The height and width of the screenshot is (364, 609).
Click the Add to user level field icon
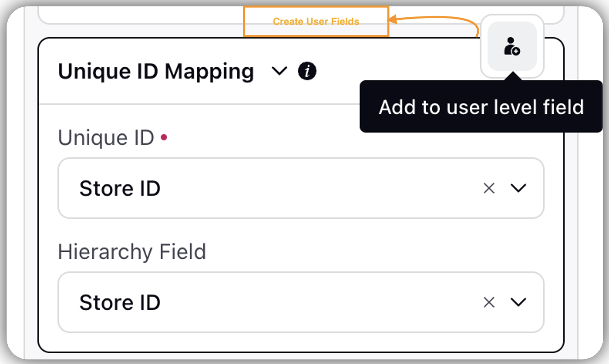point(512,46)
